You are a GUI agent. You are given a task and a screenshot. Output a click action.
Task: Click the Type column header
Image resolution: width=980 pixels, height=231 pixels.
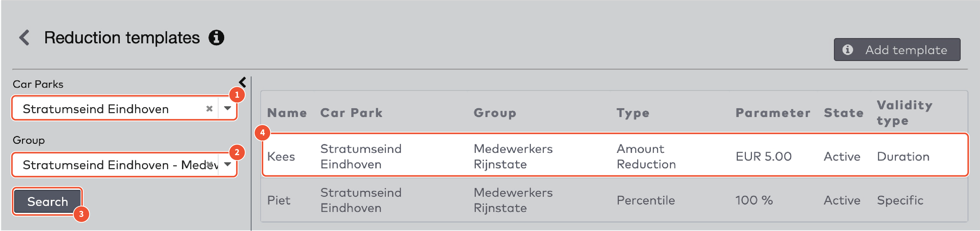point(633,113)
